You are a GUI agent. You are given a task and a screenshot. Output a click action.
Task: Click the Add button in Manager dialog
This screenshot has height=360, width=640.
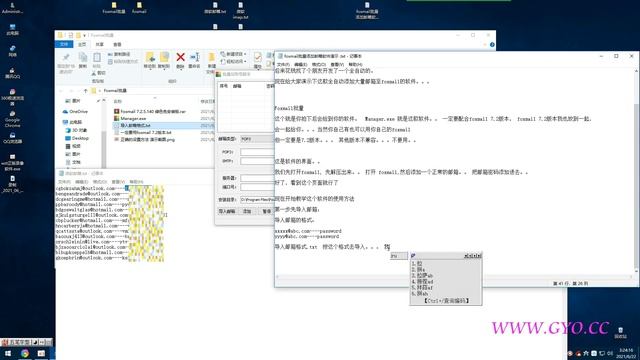coord(247,211)
